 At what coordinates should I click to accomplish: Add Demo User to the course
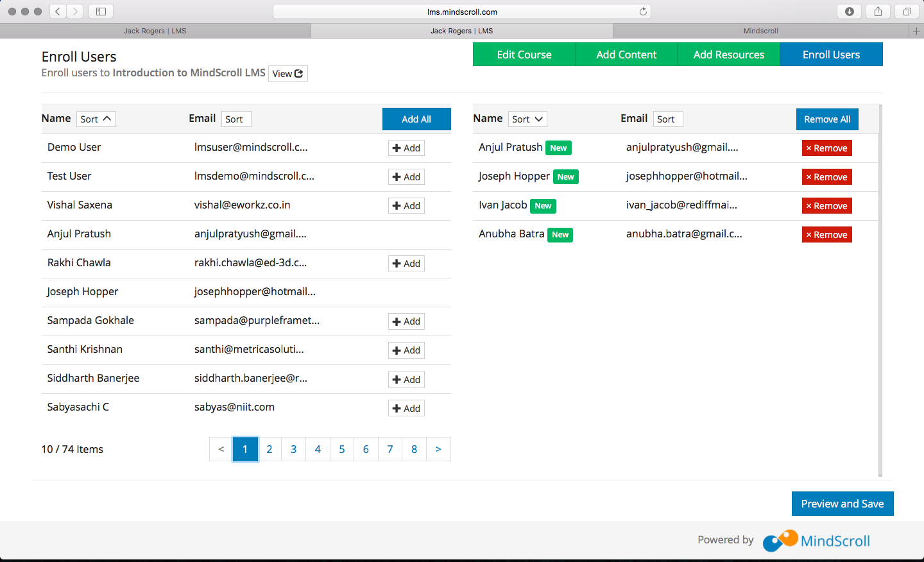(406, 148)
